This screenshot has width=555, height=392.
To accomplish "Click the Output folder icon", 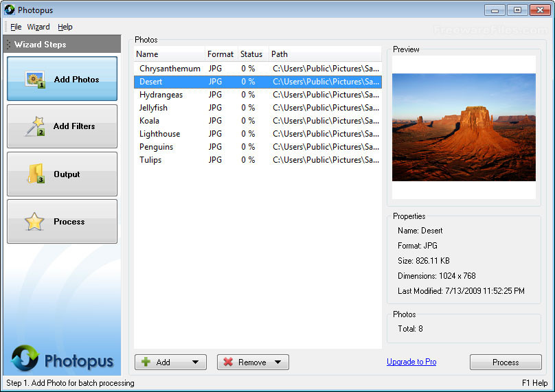I will click(36, 174).
